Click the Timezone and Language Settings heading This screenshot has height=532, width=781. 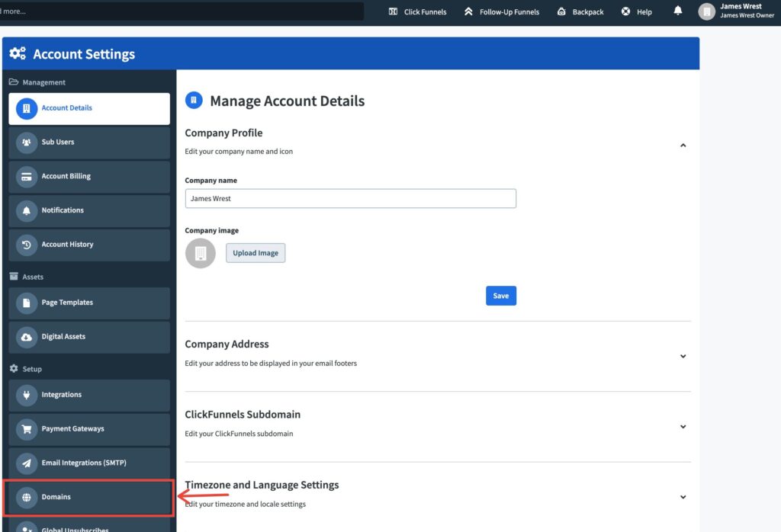[262, 485]
